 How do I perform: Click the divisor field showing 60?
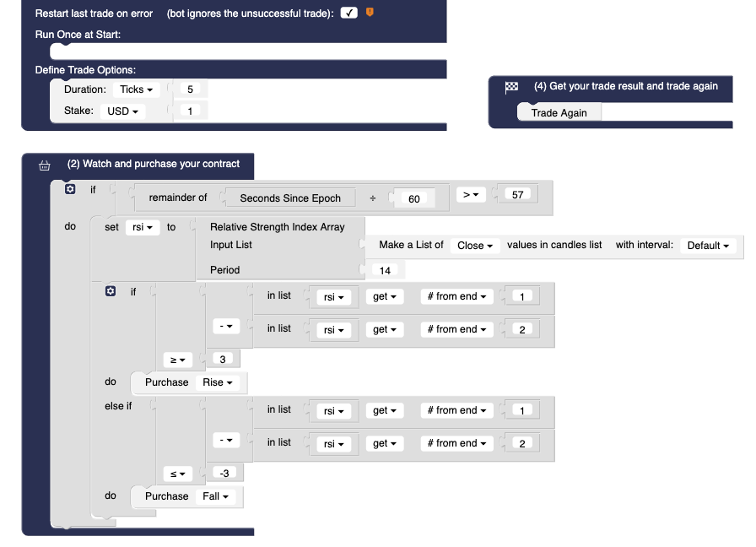[414, 198]
